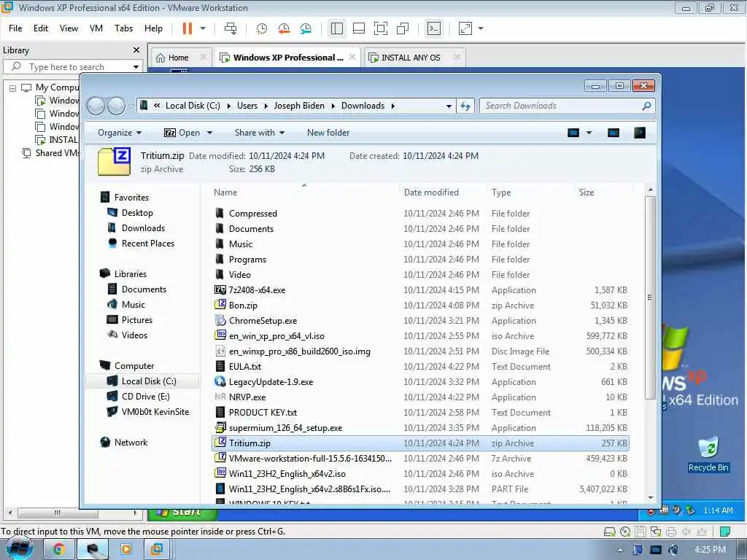
Task: Open the Share with dropdown
Action: point(259,133)
